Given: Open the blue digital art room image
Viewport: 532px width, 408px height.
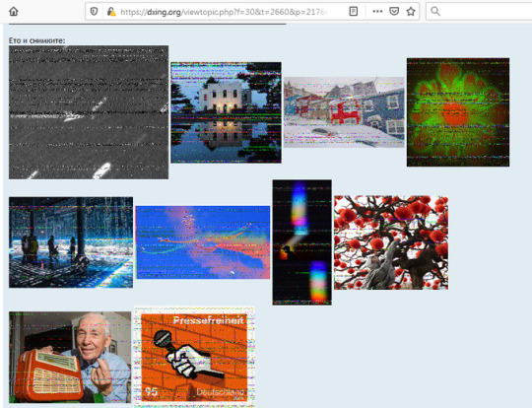Looking at the screenshot, I should pos(71,242).
